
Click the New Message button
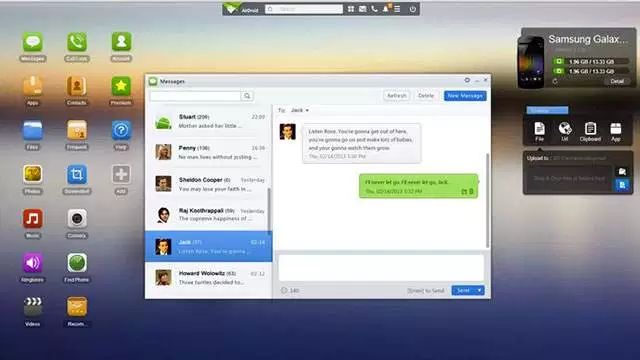[x=465, y=96]
